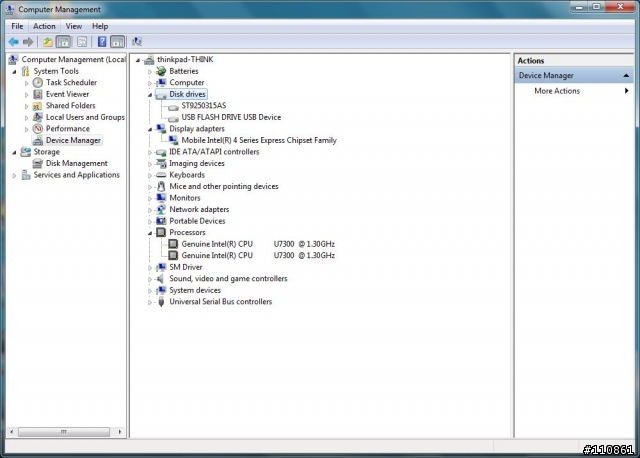
Task: Click the Sound controllers speaker icon
Action: tap(162, 279)
